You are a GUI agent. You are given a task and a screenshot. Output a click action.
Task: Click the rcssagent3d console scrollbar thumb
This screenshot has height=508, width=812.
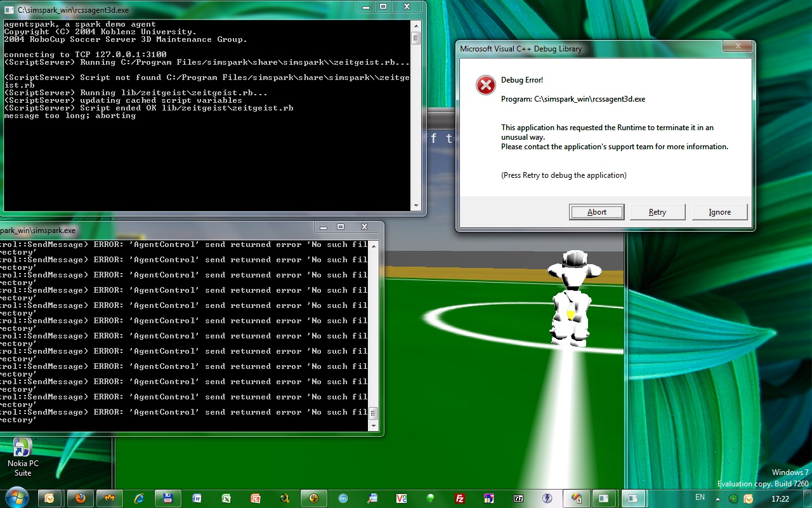tap(416, 37)
